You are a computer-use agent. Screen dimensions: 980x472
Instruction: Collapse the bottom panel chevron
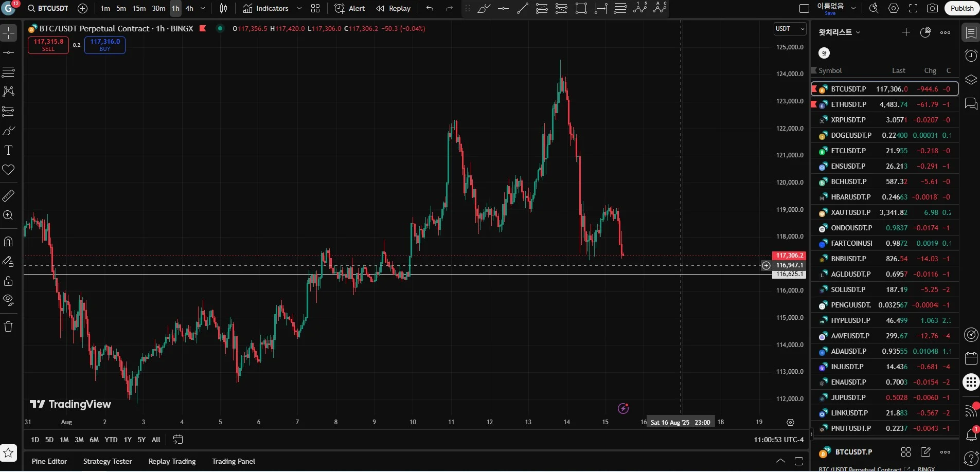point(780,461)
